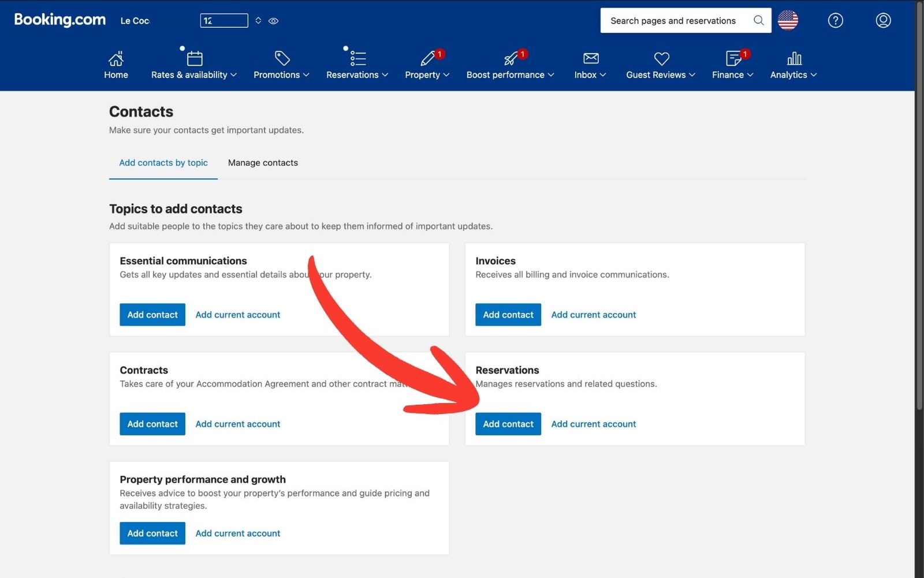Image resolution: width=924 pixels, height=578 pixels.
Task: Click the Boost performance rocket icon
Action: [x=506, y=58]
